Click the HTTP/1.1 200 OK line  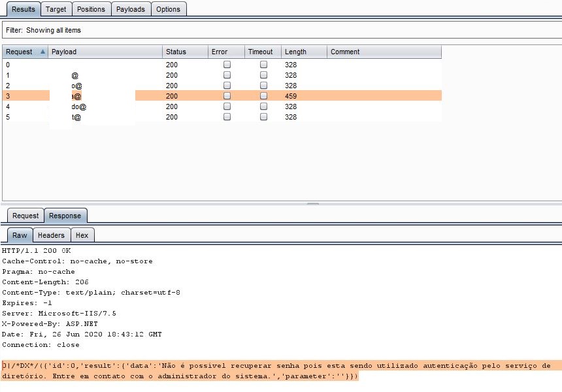[36, 250]
